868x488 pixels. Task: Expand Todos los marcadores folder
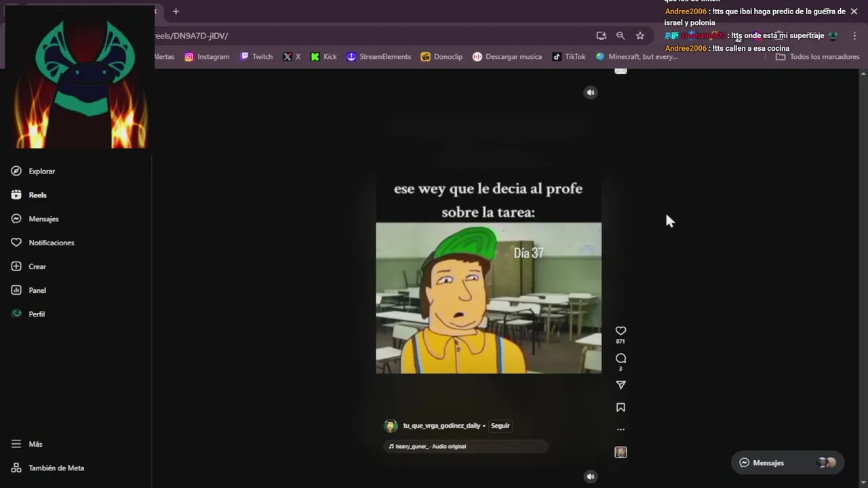click(818, 57)
